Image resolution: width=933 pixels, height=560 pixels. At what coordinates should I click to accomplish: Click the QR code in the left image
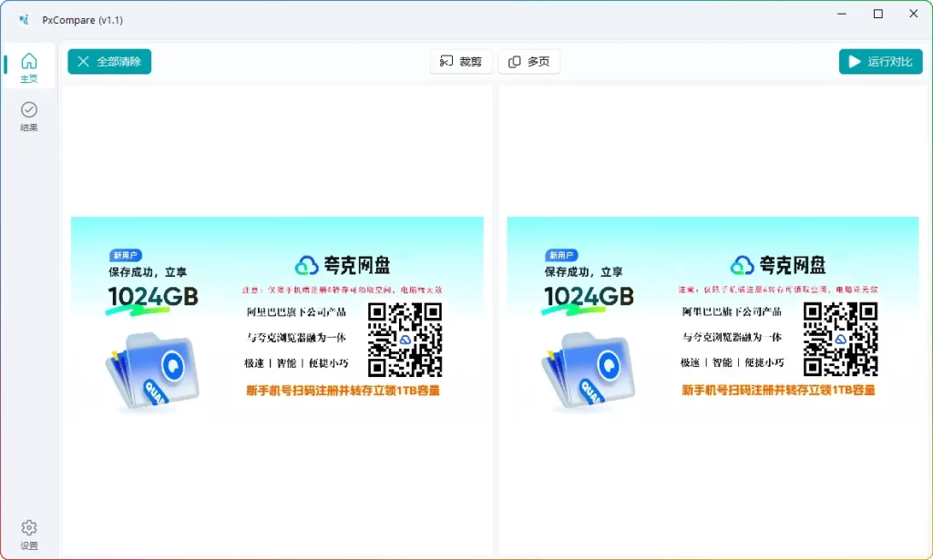pyautogui.click(x=405, y=340)
